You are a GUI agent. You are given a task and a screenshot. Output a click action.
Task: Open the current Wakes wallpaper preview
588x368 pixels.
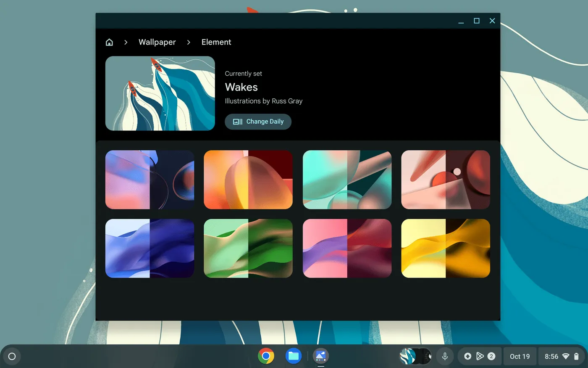point(160,93)
